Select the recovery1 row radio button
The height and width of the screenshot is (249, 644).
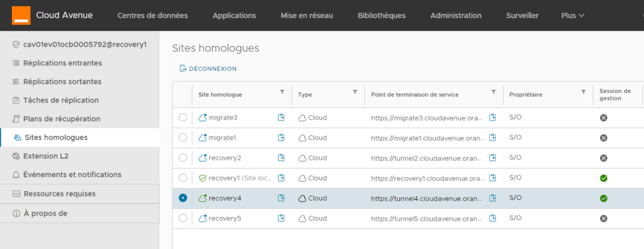coord(183,177)
